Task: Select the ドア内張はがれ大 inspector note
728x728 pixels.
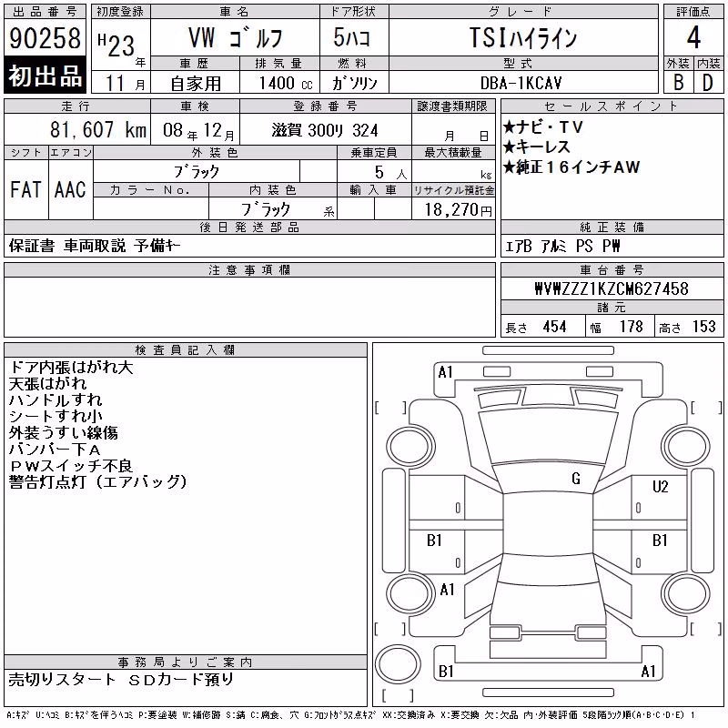Action: pyautogui.click(x=71, y=368)
